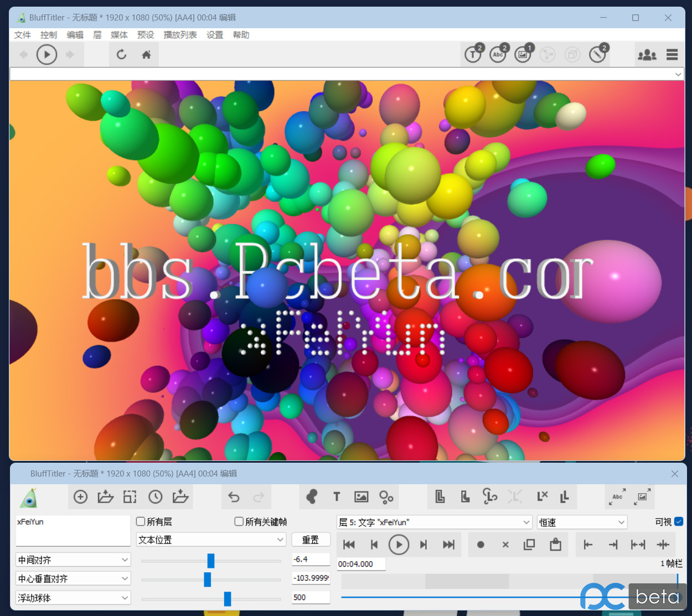The height and width of the screenshot is (616, 692).
Task: Click the clock duration icon
Action: click(x=156, y=497)
